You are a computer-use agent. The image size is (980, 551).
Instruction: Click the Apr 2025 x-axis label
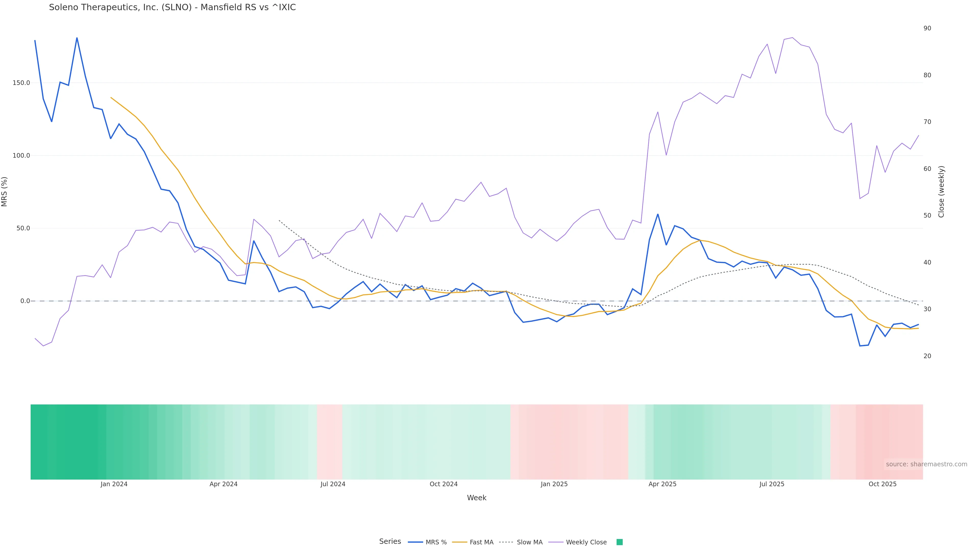(662, 484)
